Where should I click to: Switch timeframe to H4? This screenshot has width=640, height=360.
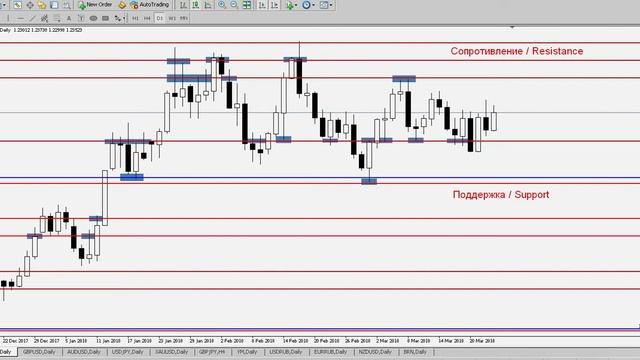[147, 18]
